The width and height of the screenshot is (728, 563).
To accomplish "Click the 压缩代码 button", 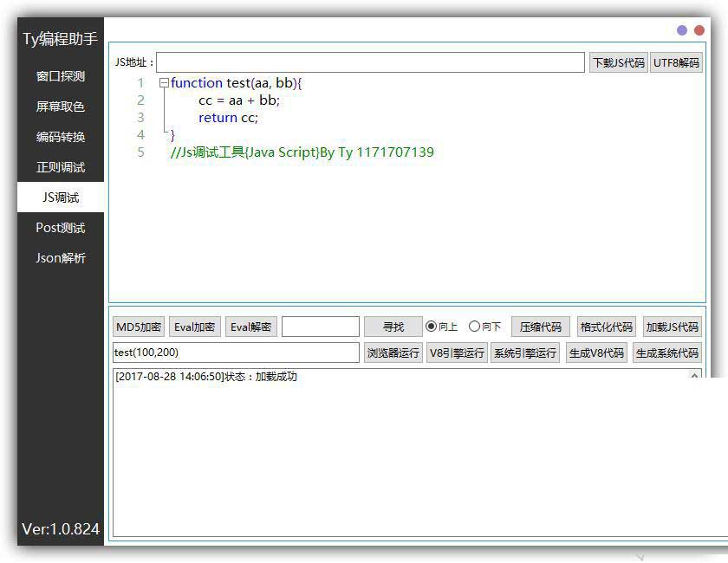I will click(541, 327).
